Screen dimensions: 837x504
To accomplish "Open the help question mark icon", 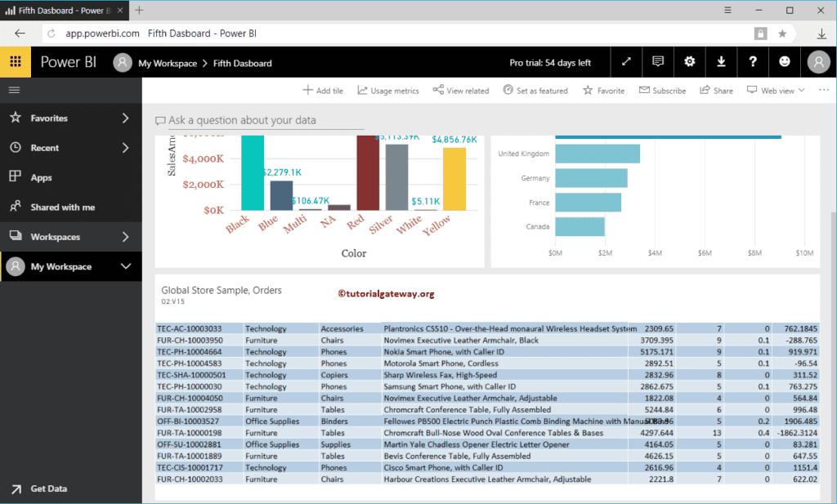I will point(753,62).
